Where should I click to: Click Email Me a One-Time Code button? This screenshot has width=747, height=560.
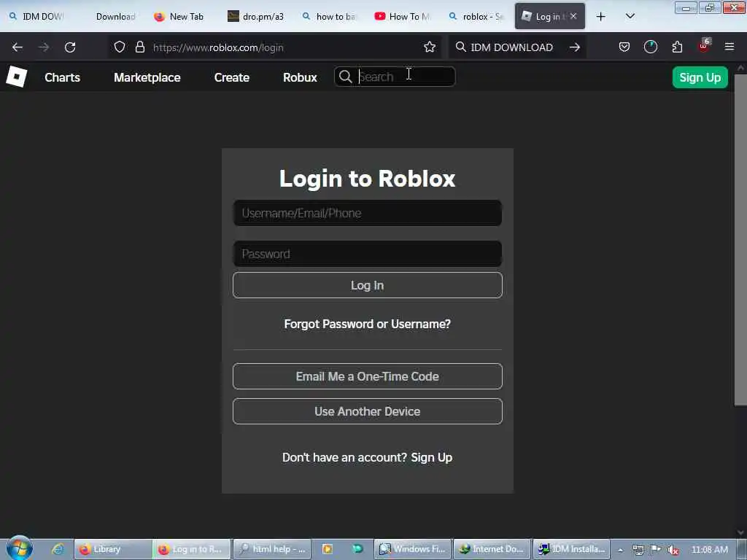[368, 376]
